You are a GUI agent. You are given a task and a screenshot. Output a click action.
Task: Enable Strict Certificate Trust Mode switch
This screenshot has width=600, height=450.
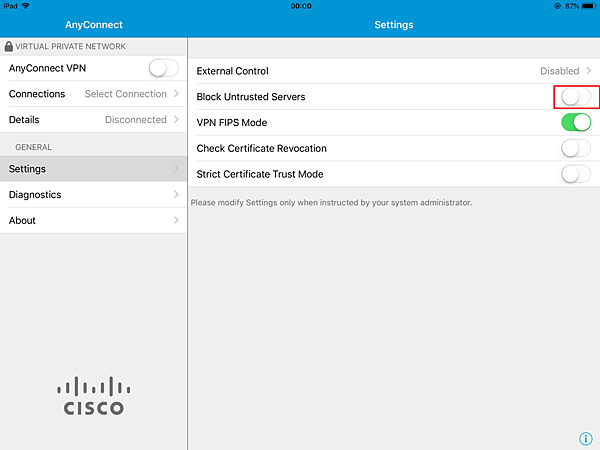(576, 174)
